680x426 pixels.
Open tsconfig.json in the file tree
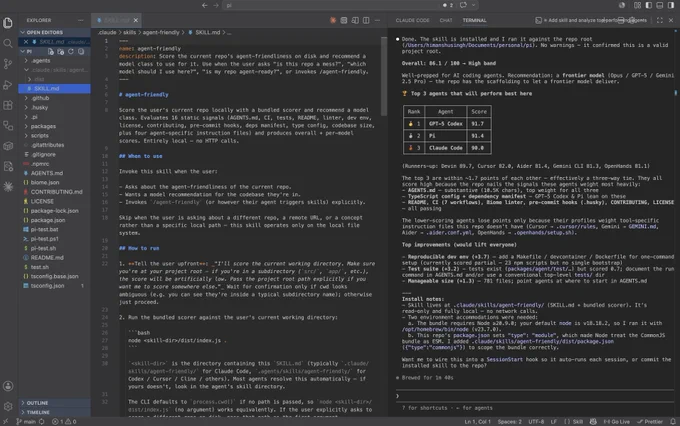pos(54,286)
